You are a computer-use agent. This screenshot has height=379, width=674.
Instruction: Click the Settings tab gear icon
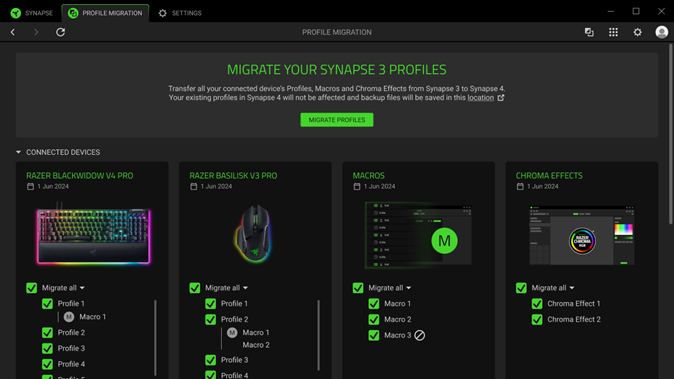pyautogui.click(x=162, y=13)
